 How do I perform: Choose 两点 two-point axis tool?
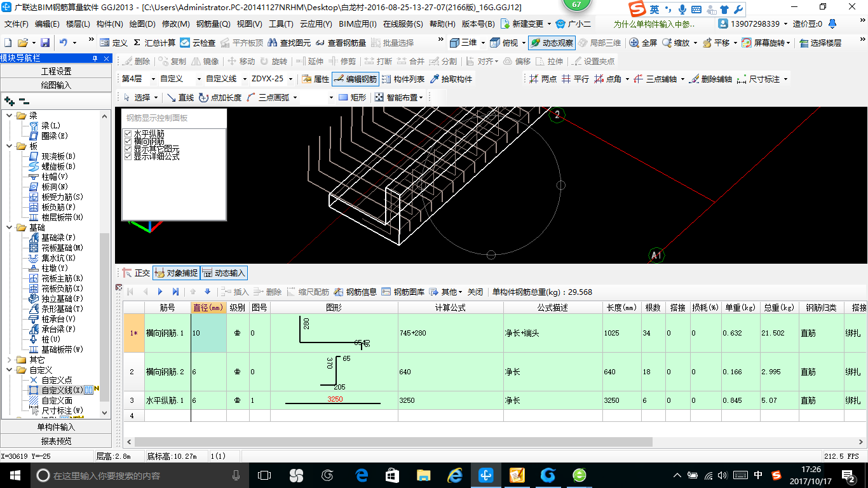point(543,79)
